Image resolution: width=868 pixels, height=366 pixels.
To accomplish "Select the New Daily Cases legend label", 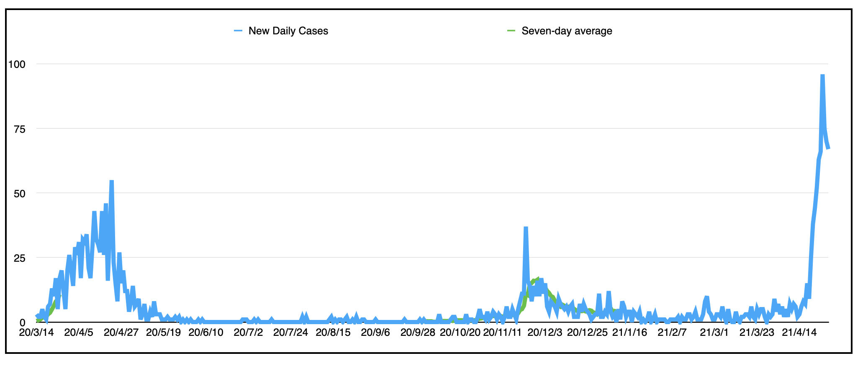I will tap(288, 31).
